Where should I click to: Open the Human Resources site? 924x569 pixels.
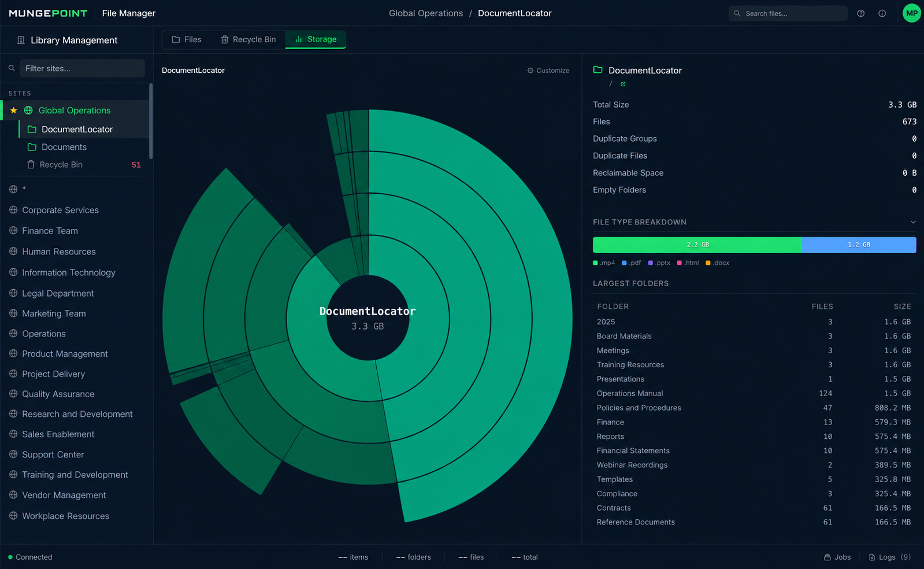[x=59, y=252]
